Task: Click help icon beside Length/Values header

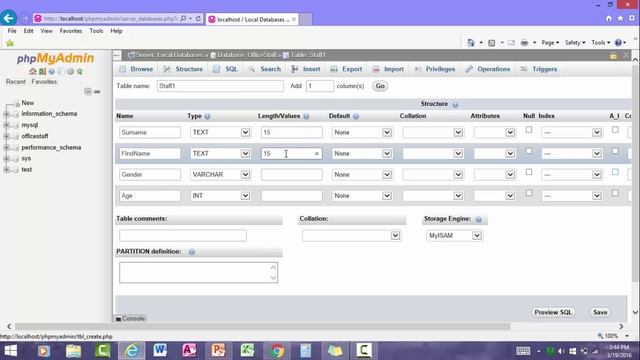Action: point(306,116)
